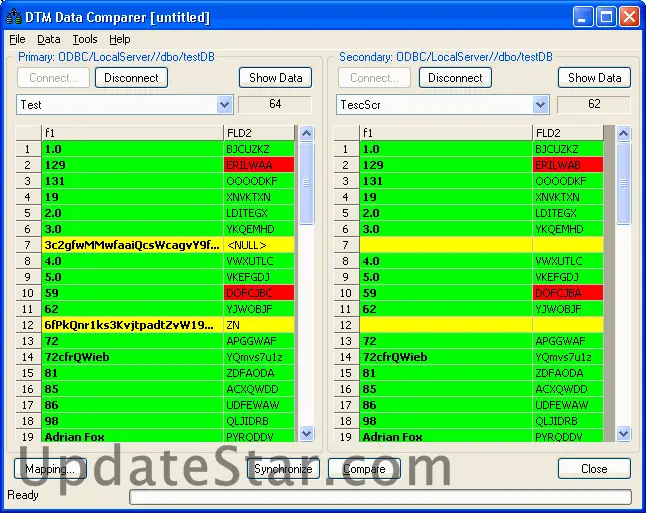Select the yellow <NULL> cell in row 7
Screen dimensions: 646x513
click(259, 245)
